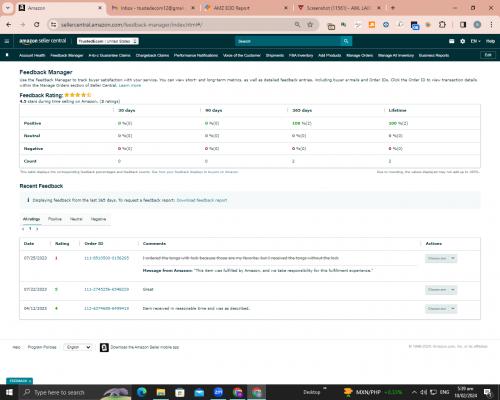This screenshot has width=500, height=400.
Task: Open Choose one dropdown for the 'Great' feedback
Action: [441, 290]
